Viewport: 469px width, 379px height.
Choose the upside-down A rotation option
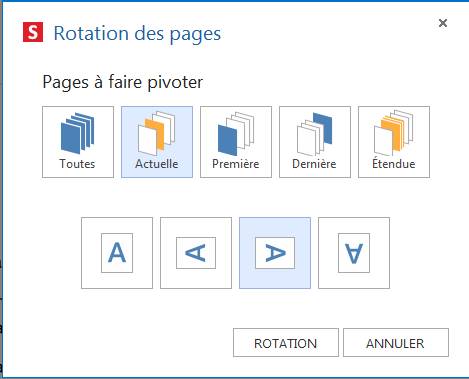354,253
